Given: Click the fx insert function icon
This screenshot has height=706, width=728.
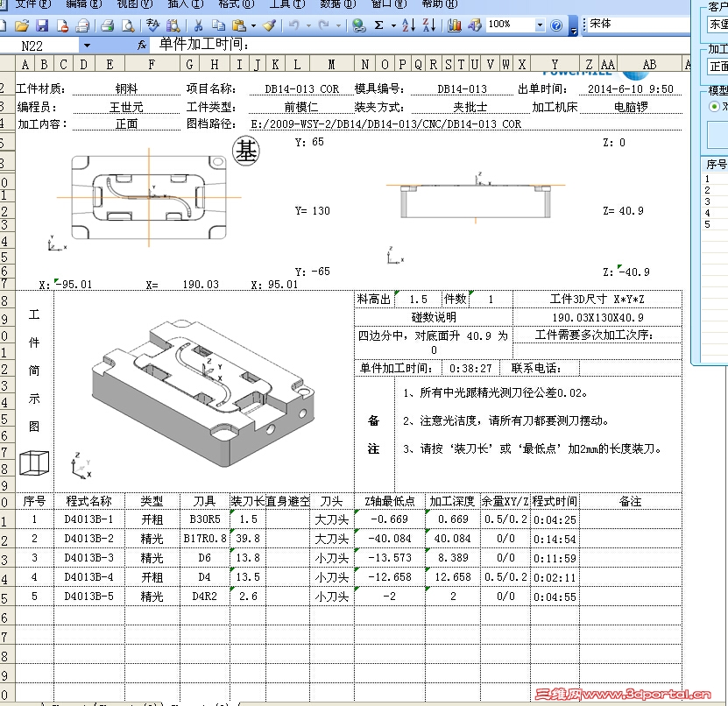Looking at the screenshot, I should click(x=142, y=46).
